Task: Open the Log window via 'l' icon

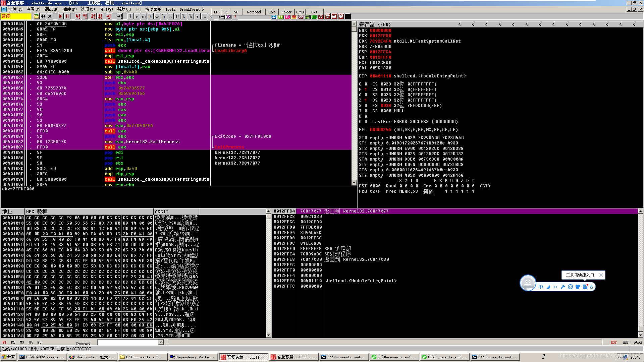Action: click(x=130, y=16)
